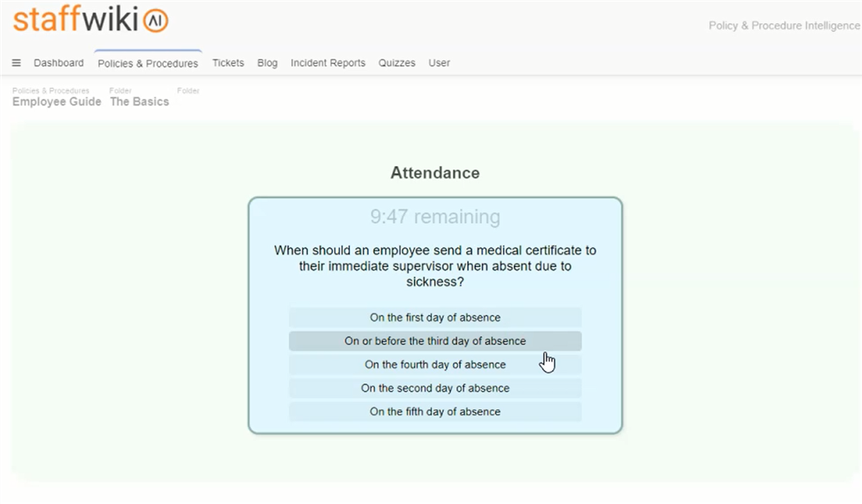Go to the Dashboard menu item
Viewport: 862px width, 504px height.
[x=59, y=63]
